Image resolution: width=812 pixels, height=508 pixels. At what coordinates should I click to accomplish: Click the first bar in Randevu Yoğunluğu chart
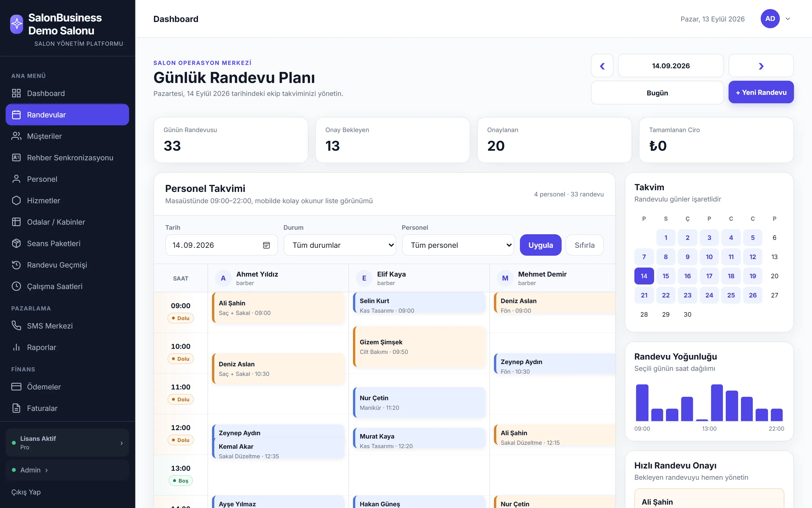pos(642,402)
